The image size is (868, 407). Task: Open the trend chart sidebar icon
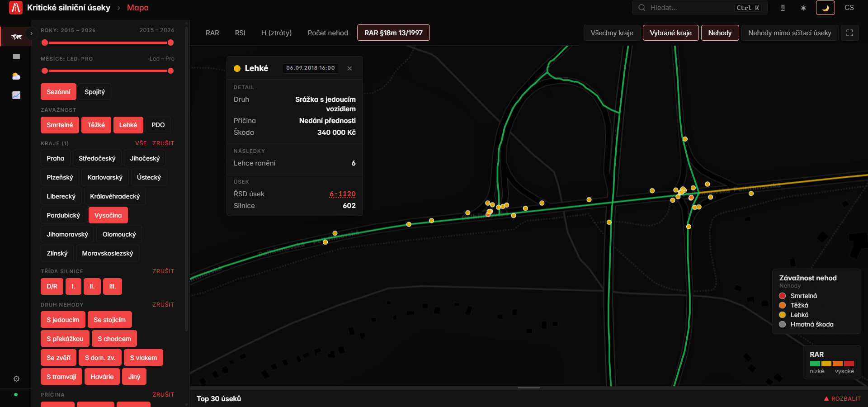16,95
